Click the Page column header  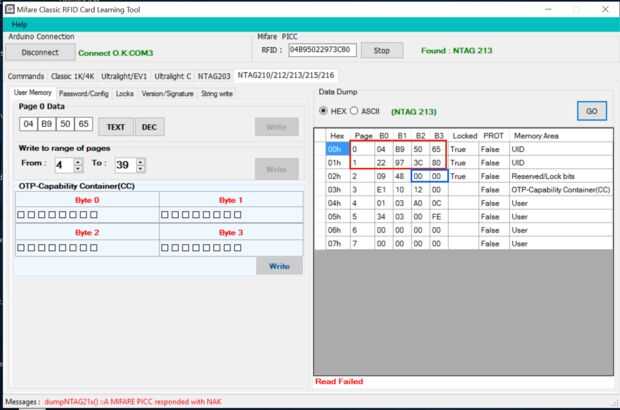tap(363, 136)
